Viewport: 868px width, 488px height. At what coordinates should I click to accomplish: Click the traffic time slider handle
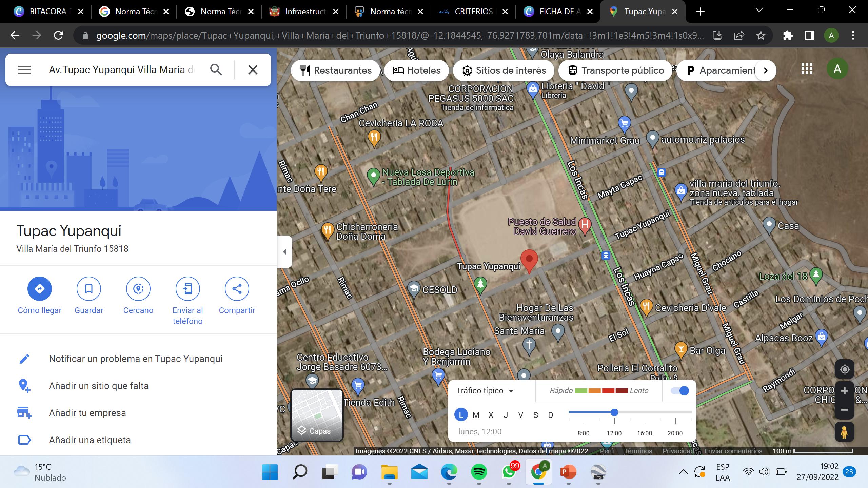coord(614,412)
